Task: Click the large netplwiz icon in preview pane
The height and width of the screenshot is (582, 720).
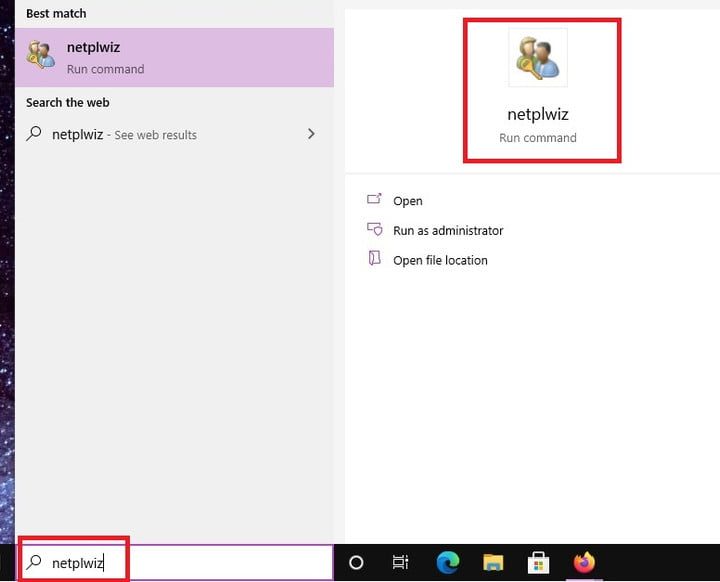Action: [538, 57]
